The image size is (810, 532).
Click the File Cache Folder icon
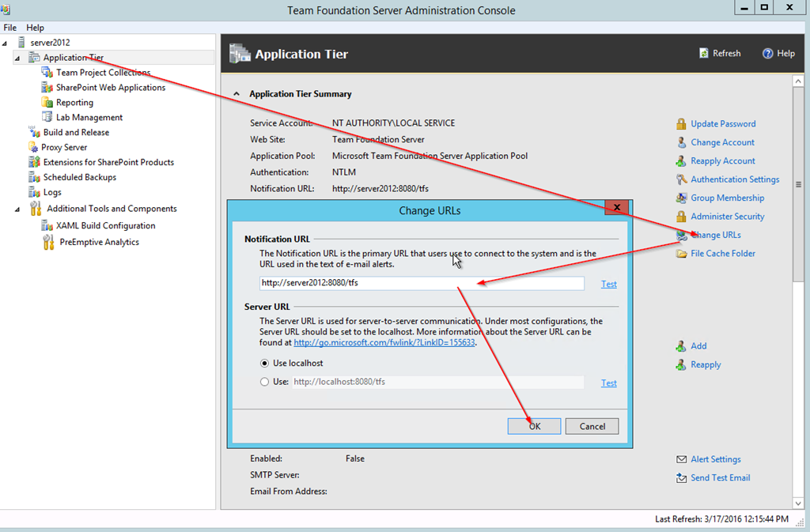coord(681,254)
